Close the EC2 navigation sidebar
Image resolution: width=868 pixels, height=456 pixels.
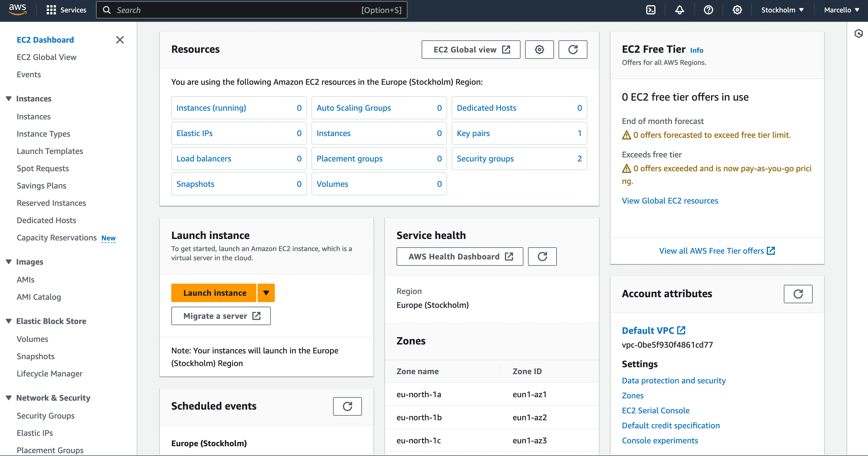coord(120,40)
